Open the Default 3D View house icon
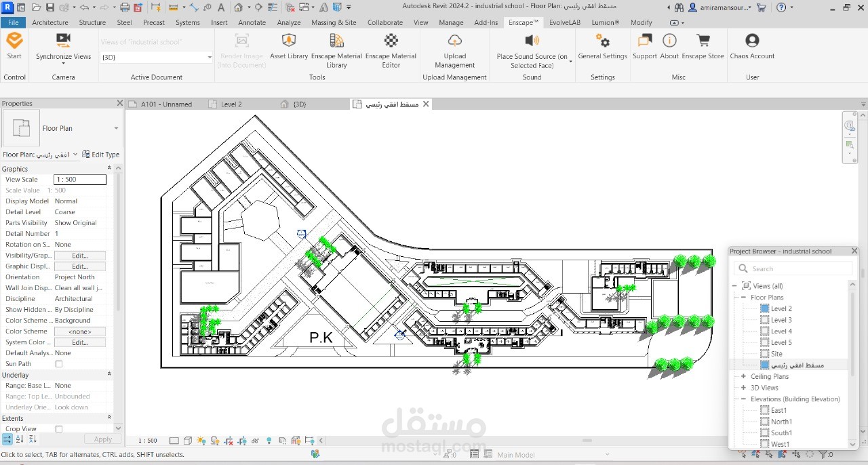Viewport: 868px width, 465px height. (x=238, y=7)
